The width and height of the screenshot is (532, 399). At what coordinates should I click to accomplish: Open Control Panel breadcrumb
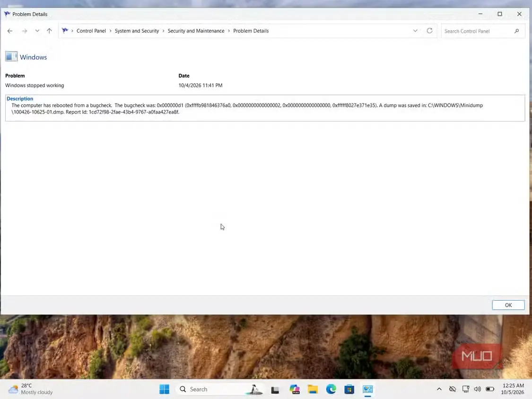(x=91, y=31)
